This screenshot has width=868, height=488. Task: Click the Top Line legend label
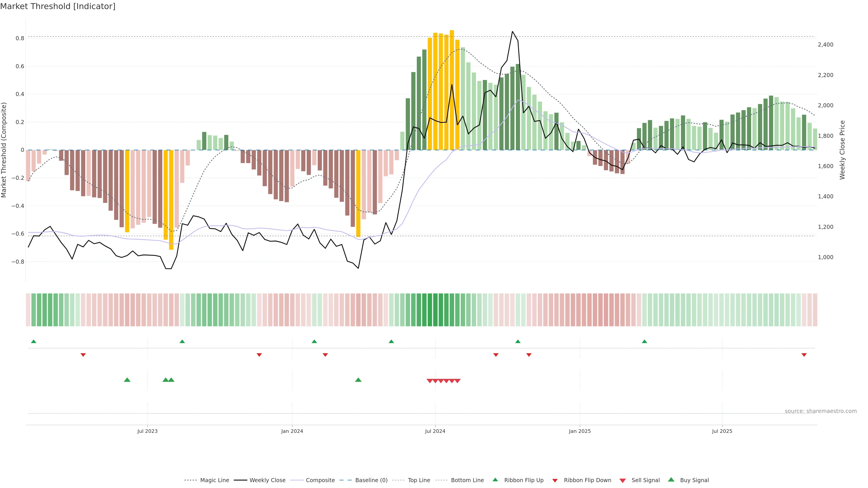click(x=419, y=480)
